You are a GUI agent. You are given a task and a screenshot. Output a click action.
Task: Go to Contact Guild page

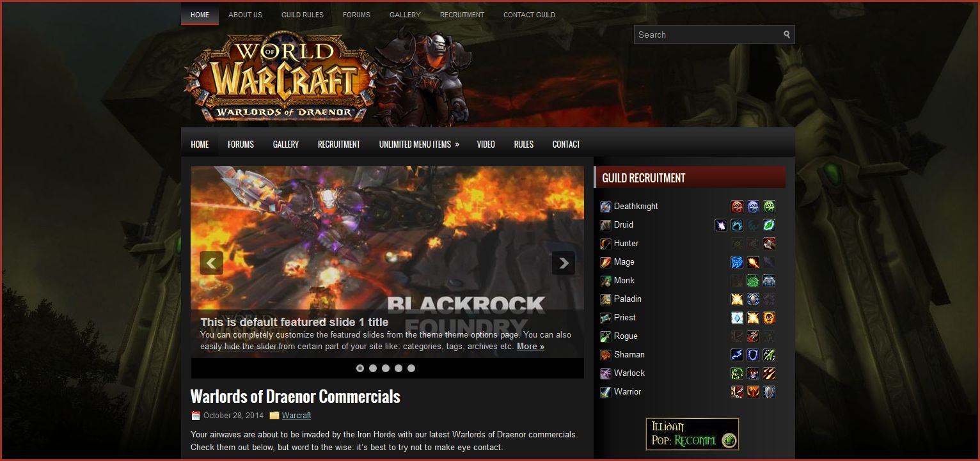pyautogui.click(x=529, y=15)
